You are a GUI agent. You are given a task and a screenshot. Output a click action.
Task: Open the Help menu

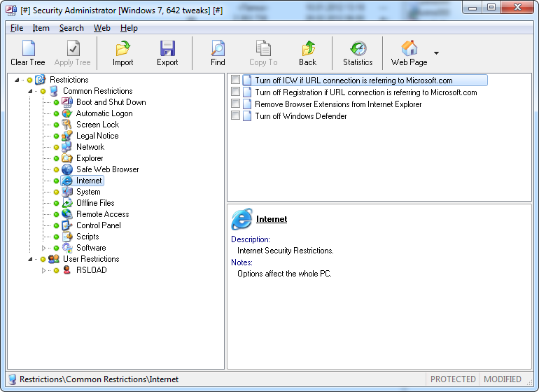tap(129, 28)
